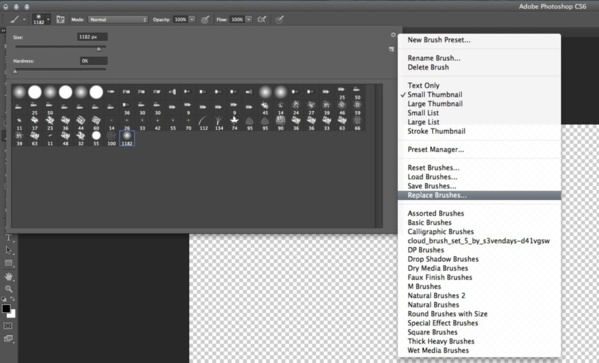599x363 pixels.
Task: Click the Opacity value field
Action: (x=180, y=19)
